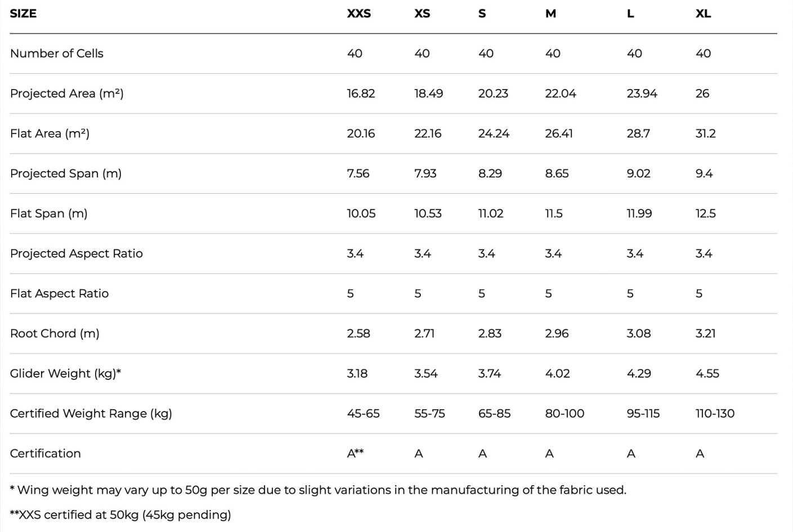The image size is (793, 532).
Task: Click the Projected Aspect Ratio label
Action: (x=77, y=253)
